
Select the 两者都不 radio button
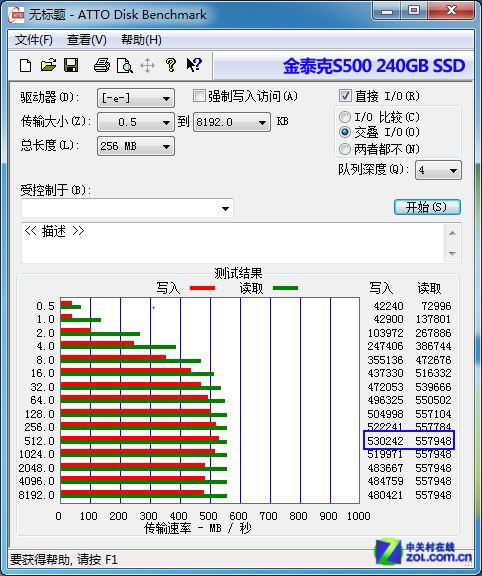point(345,149)
